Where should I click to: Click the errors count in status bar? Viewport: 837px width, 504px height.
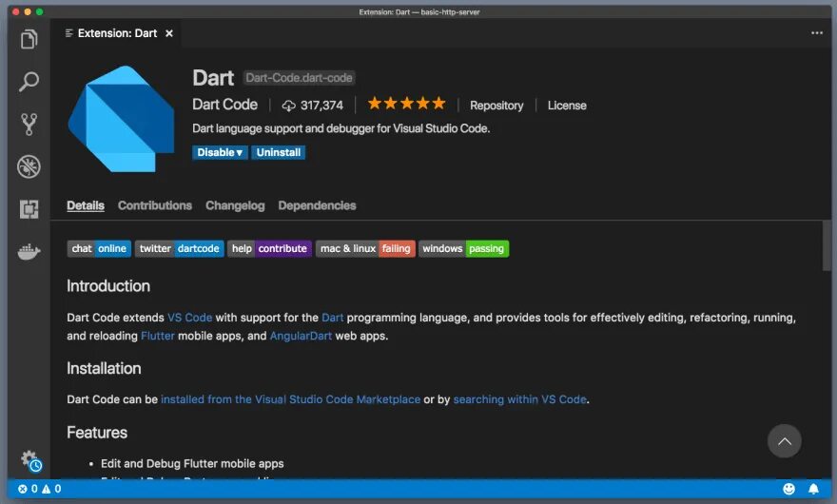[x=28, y=489]
